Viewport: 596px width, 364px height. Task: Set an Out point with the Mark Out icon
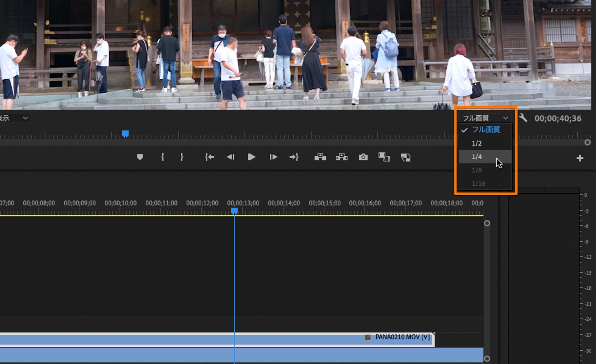coord(182,157)
